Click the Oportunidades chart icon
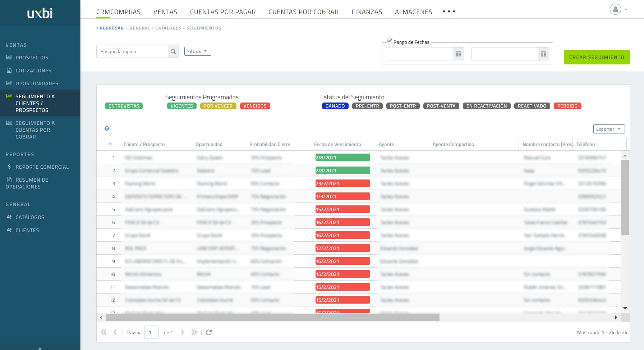This screenshot has height=350, width=644. (9, 83)
